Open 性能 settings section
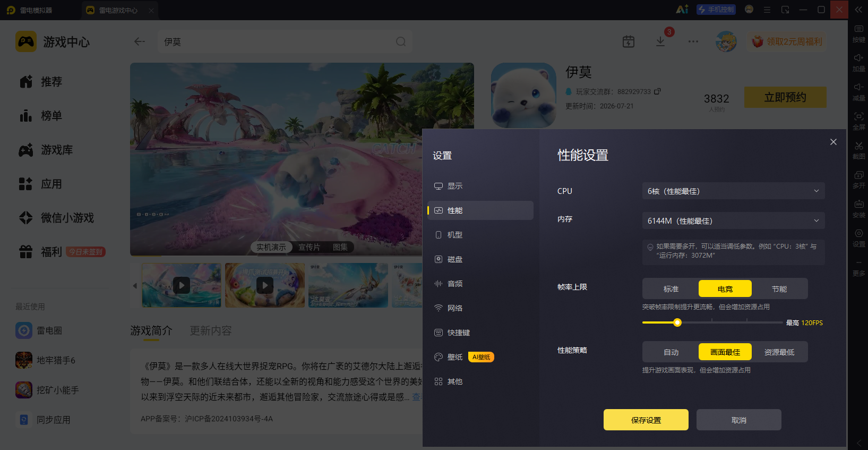Viewport: 868px width, 450px height. click(480, 210)
